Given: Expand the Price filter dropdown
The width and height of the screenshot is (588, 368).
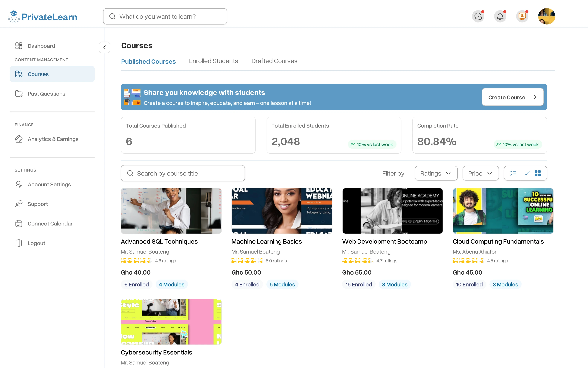Looking at the screenshot, I should tap(480, 173).
